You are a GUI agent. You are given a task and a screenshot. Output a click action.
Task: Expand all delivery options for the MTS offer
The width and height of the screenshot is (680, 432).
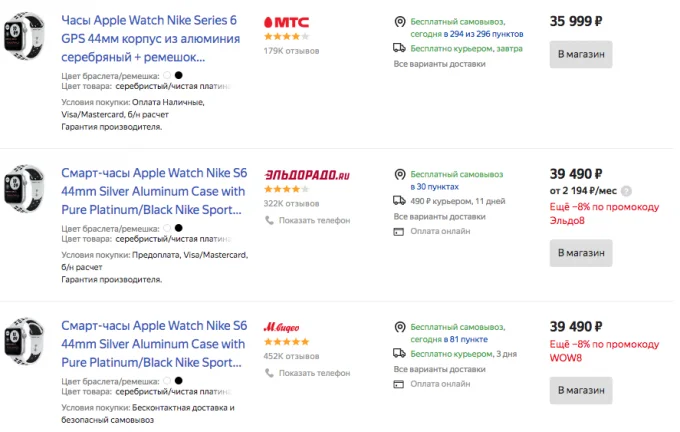click(x=439, y=64)
